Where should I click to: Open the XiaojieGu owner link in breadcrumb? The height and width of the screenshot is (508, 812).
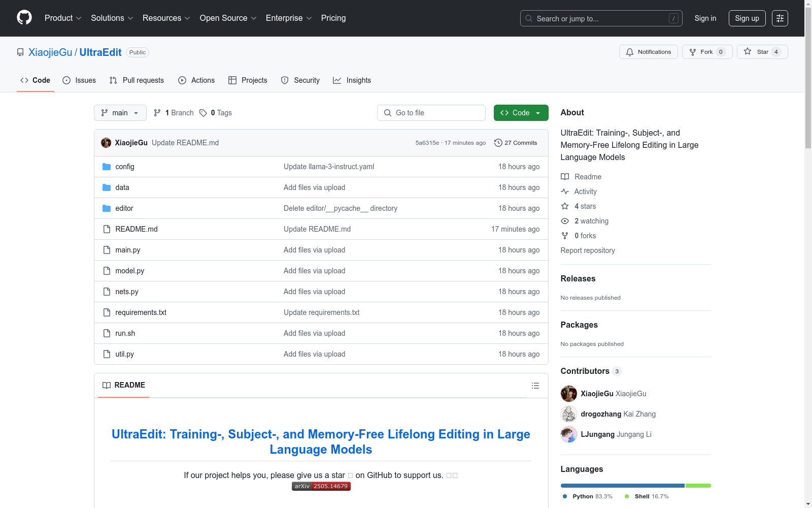(50, 52)
